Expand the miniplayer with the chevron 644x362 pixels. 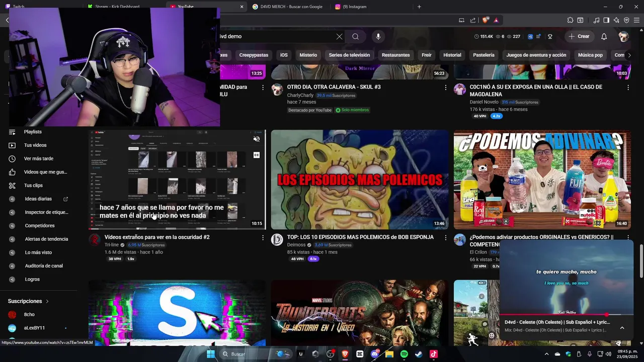622,328
